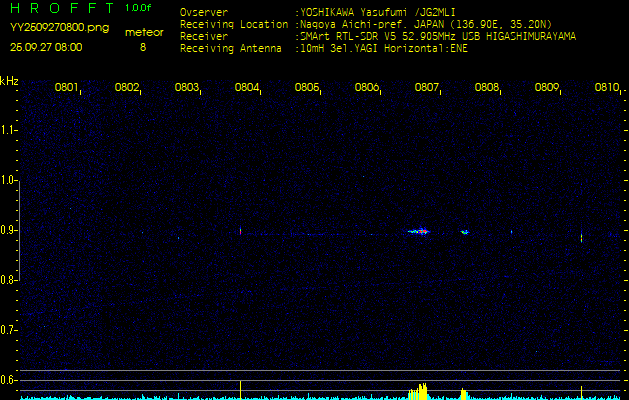Click the 0802 time marker
The image size is (629, 400).
tap(126, 87)
